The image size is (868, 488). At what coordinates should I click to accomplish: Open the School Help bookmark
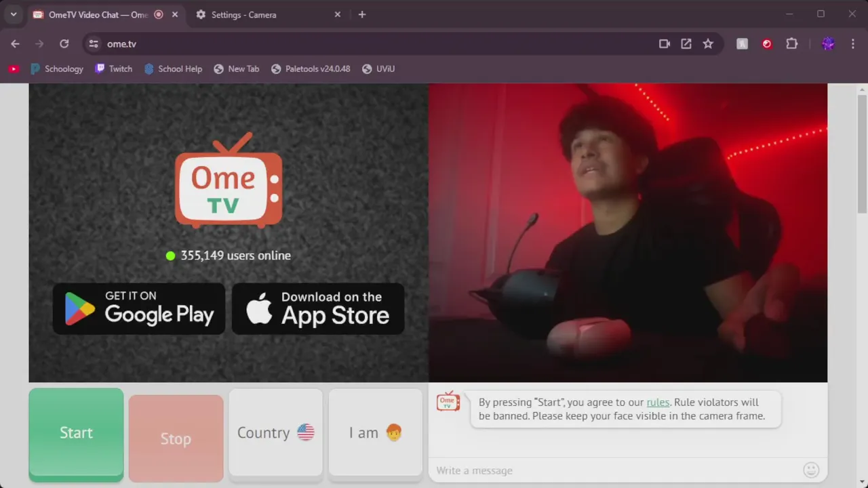click(173, 68)
